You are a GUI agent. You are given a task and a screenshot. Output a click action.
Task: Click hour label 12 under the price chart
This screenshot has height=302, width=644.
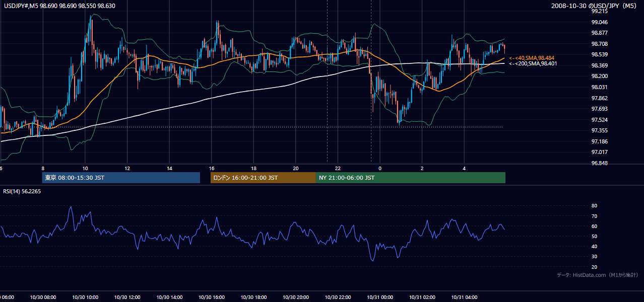pos(127,168)
